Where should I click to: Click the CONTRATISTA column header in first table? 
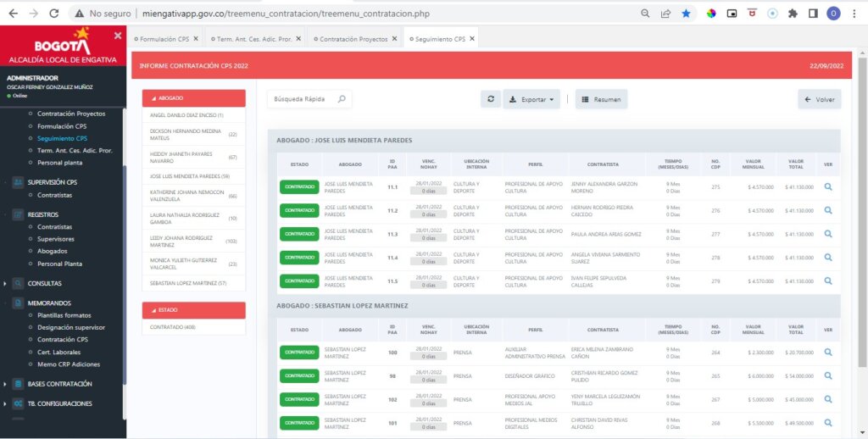[603, 164]
